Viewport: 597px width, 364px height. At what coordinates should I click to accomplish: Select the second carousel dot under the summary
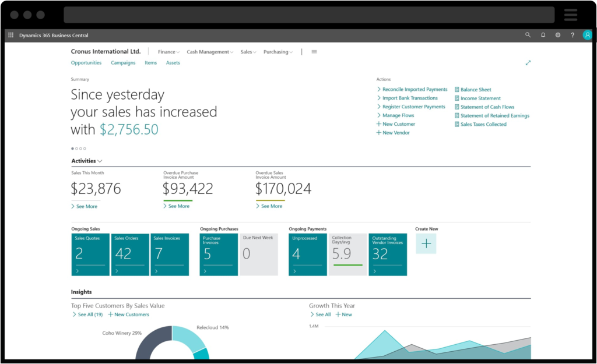tap(76, 149)
